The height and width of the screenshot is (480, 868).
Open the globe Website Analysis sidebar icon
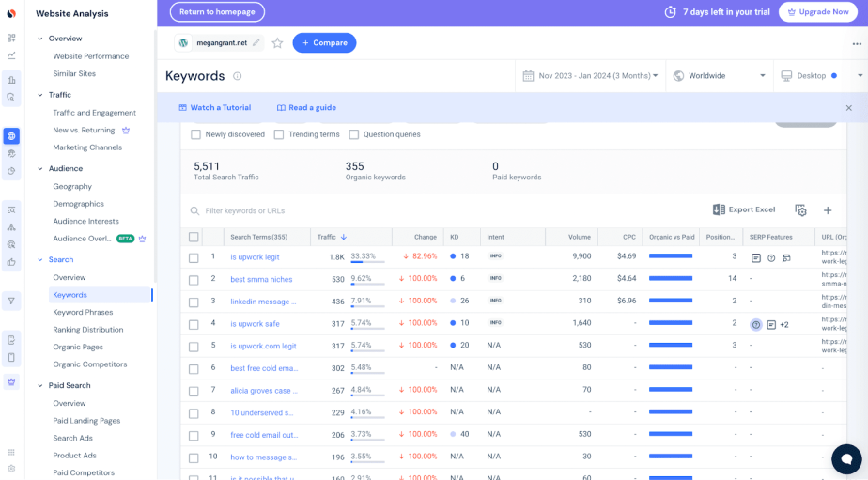point(11,135)
